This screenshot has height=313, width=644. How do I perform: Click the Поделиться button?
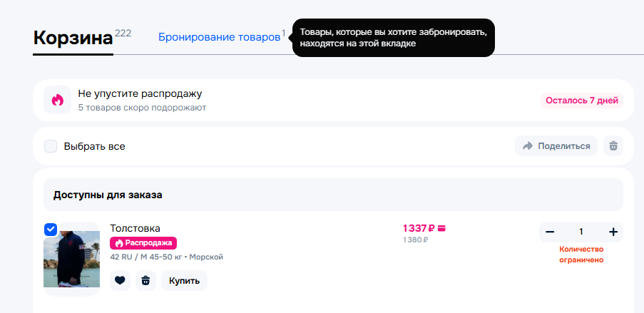click(x=556, y=146)
